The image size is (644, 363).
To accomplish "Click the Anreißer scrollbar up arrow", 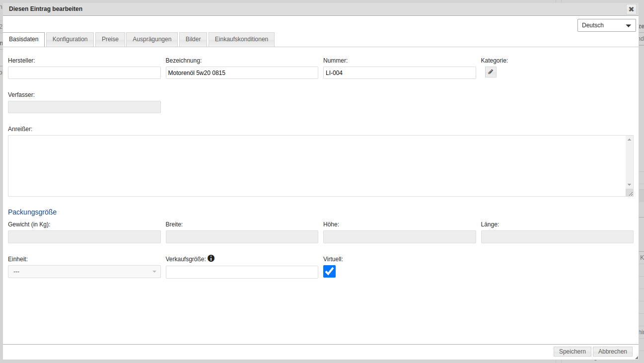I will click(x=630, y=140).
